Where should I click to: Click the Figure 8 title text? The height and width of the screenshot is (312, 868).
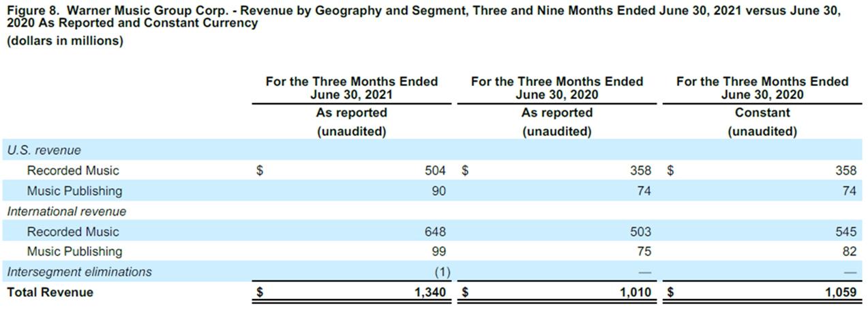(430, 17)
